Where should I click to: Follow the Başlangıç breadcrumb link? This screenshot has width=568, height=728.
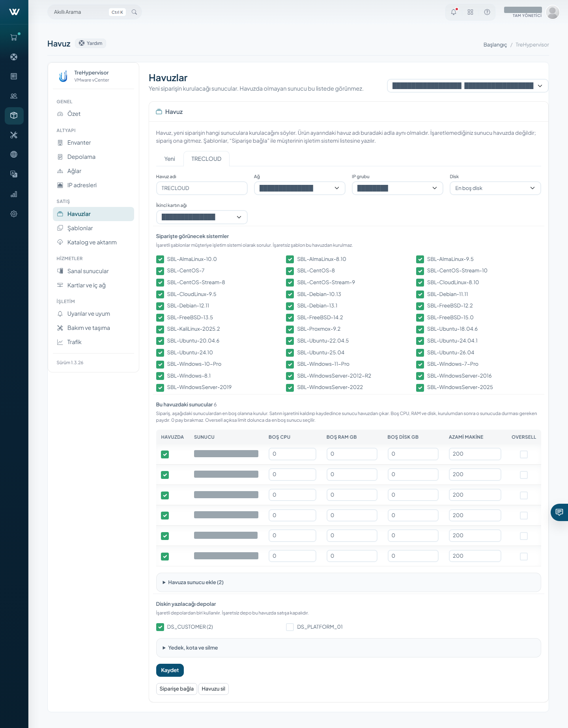pos(495,45)
